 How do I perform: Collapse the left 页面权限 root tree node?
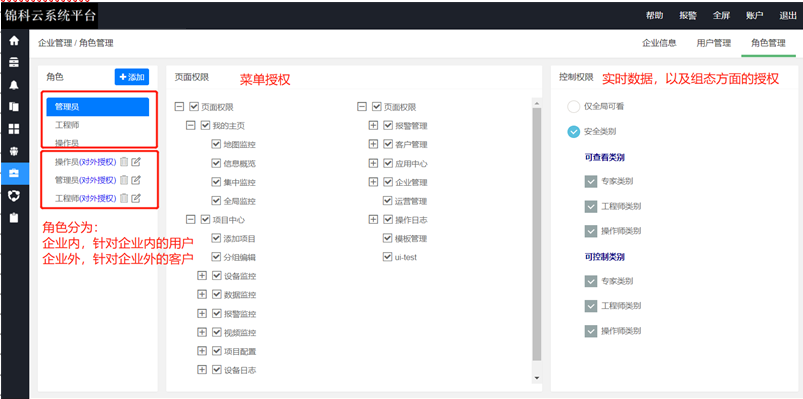(x=179, y=107)
